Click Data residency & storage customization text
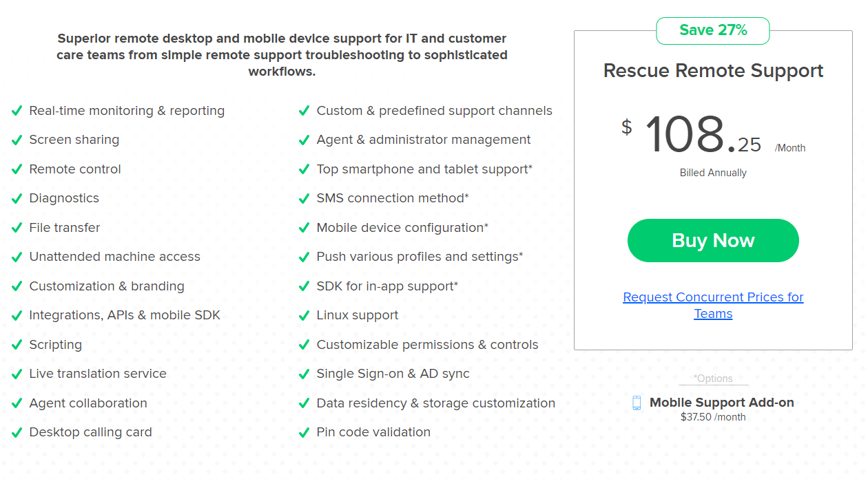868x479 pixels. [x=435, y=403]
